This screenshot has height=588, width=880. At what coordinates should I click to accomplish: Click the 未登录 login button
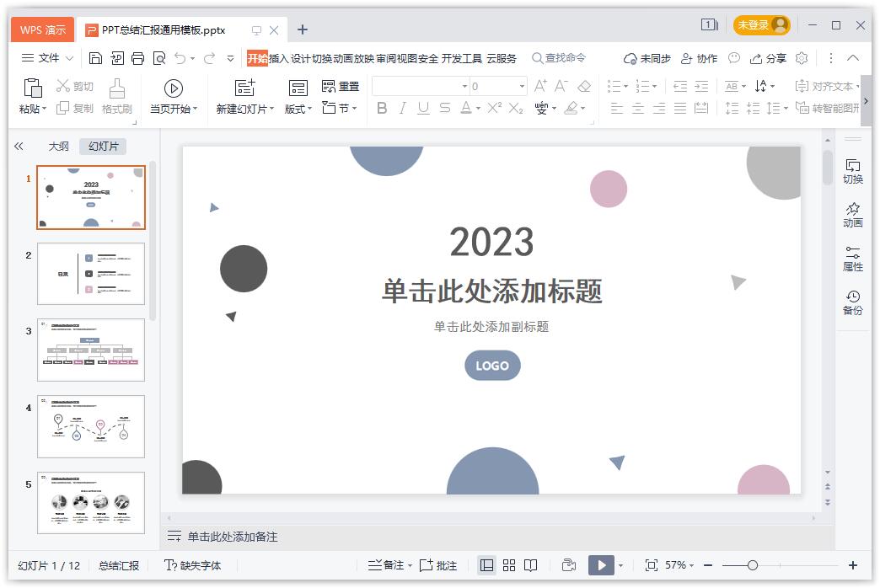pyautogui.click(x=761, y=25)
